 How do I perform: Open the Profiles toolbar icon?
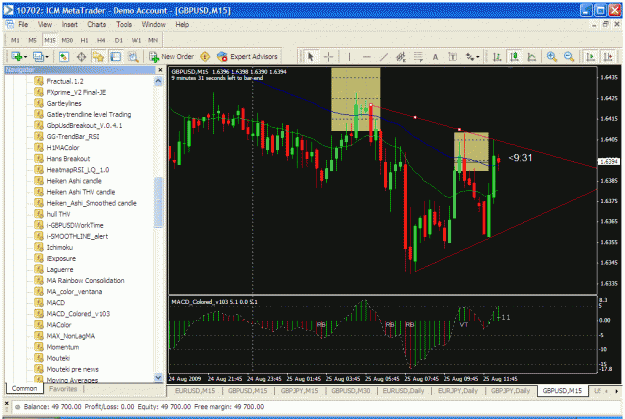(x=38, y=57)
